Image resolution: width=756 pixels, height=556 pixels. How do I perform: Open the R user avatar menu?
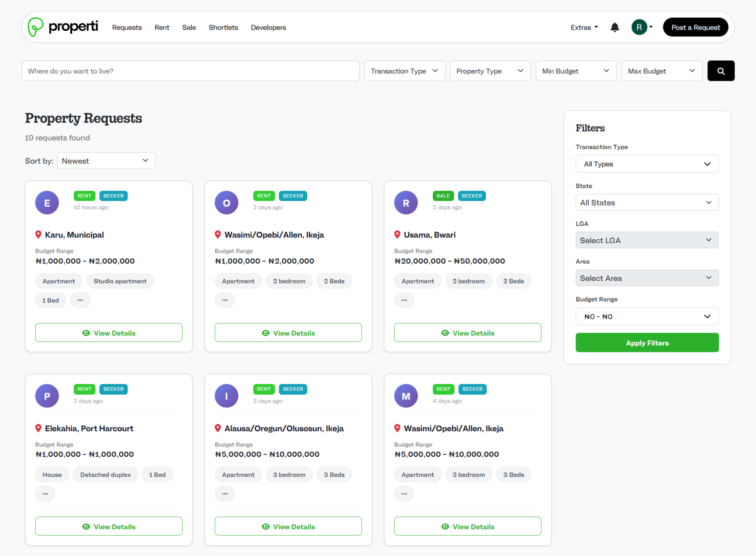tap(641, 27)
